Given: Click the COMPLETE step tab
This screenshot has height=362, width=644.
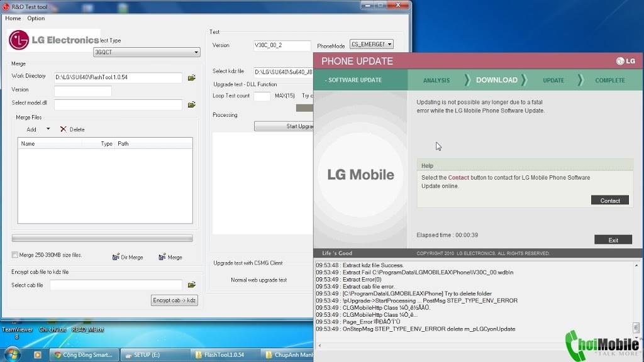Looking at the screenshot, I should 610,80.
